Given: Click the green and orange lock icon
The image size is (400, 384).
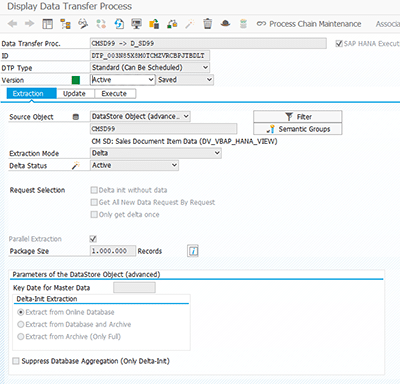Looking at the screenshot, I should pyautogui.click(x=172, y=24).
